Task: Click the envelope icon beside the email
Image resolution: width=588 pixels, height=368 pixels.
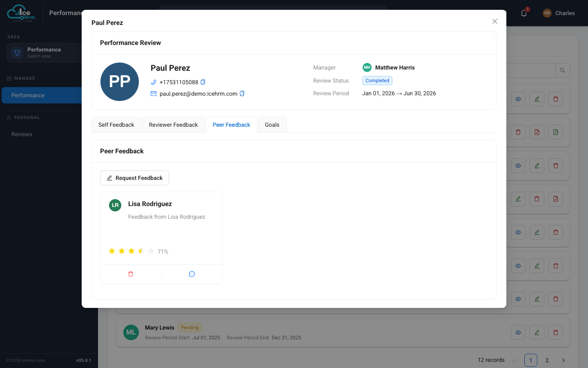Action: click(x=154, y=94)
